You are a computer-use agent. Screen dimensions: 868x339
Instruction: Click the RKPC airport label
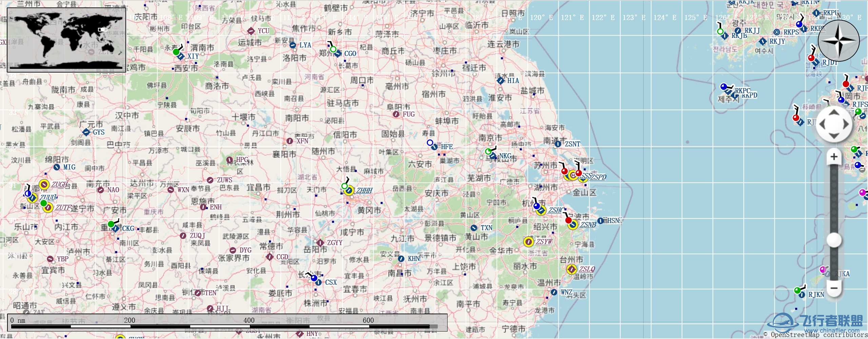[743, 91]
